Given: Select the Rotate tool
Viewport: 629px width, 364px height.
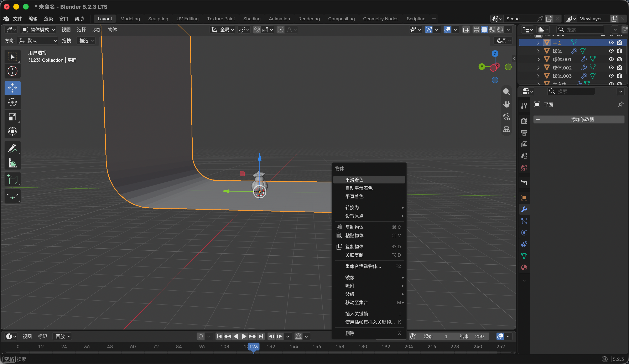Looking at the screenshot, I should (12, 102).
